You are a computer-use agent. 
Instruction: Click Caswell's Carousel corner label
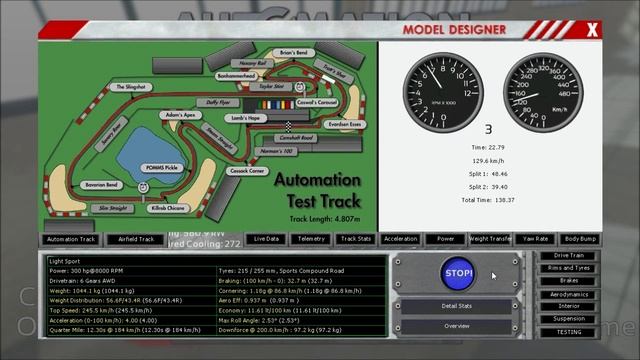point(317,102)
